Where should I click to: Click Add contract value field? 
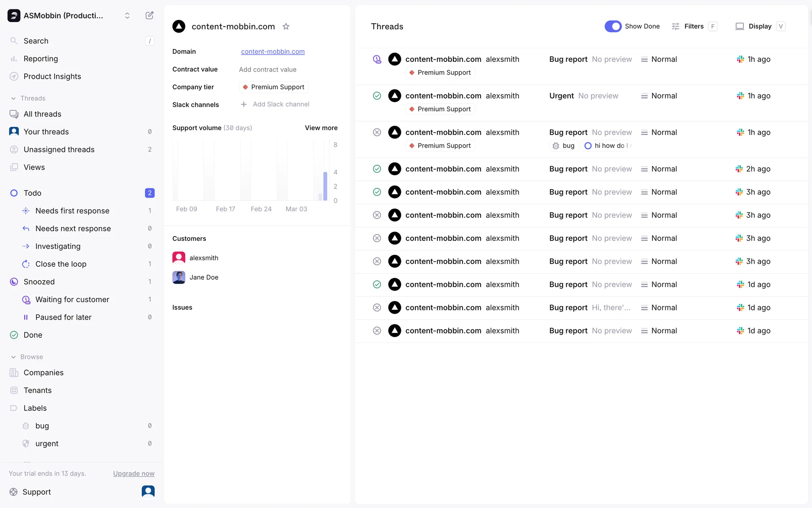coord(268,69)
